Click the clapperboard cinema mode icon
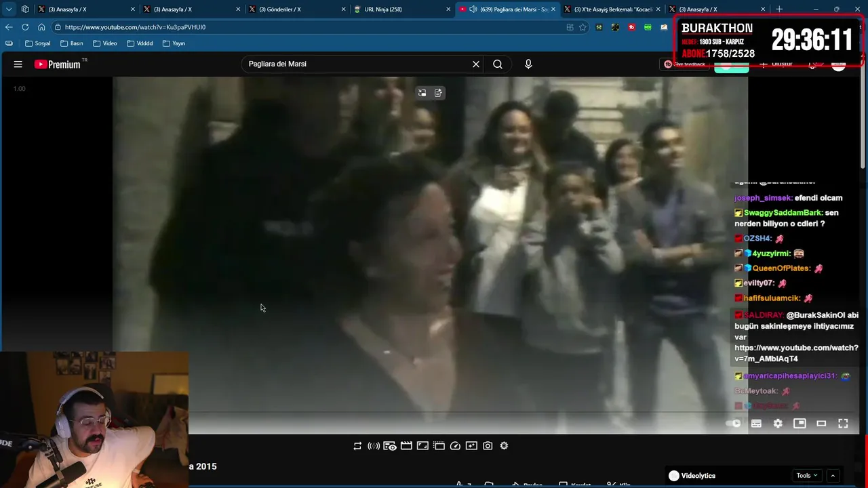This screenshot has height=488, width=868. 406,446
